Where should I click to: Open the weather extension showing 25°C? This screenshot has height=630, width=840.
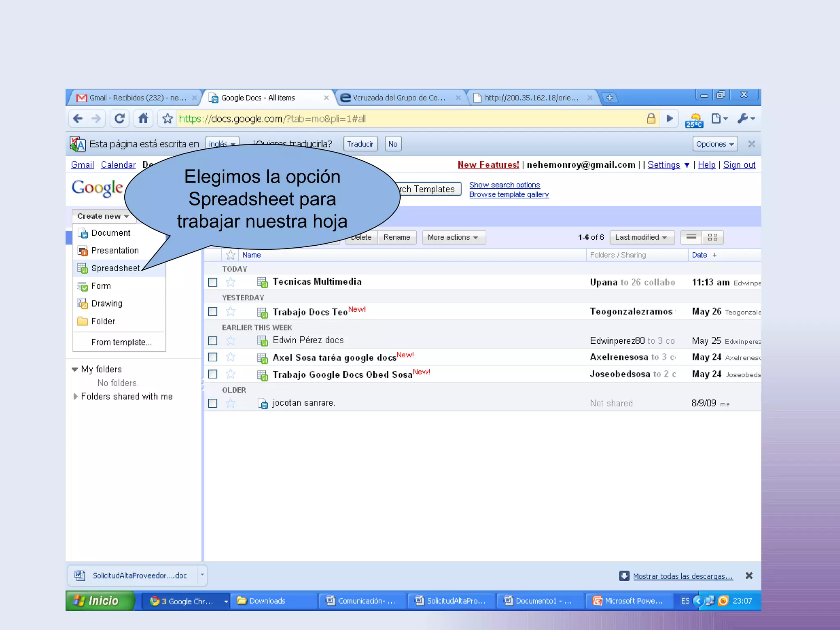click(694, 121)
